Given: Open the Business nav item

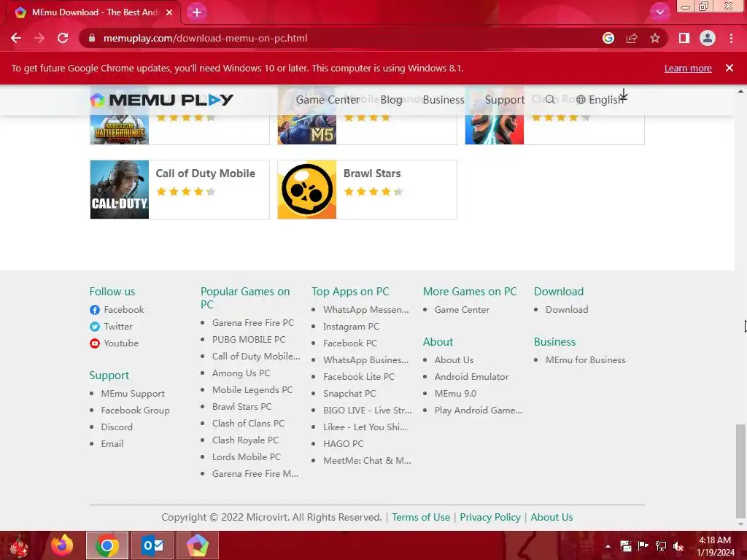Looking at the screenshot, I should coord(444,99).
